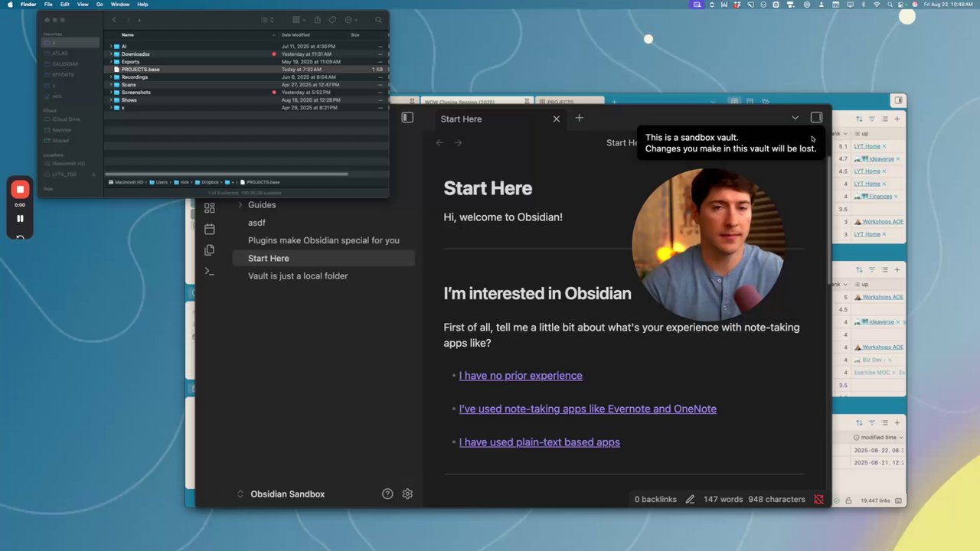
Task: Click the Bluetooth icon in menu bar
Action: tap(864, 5)
